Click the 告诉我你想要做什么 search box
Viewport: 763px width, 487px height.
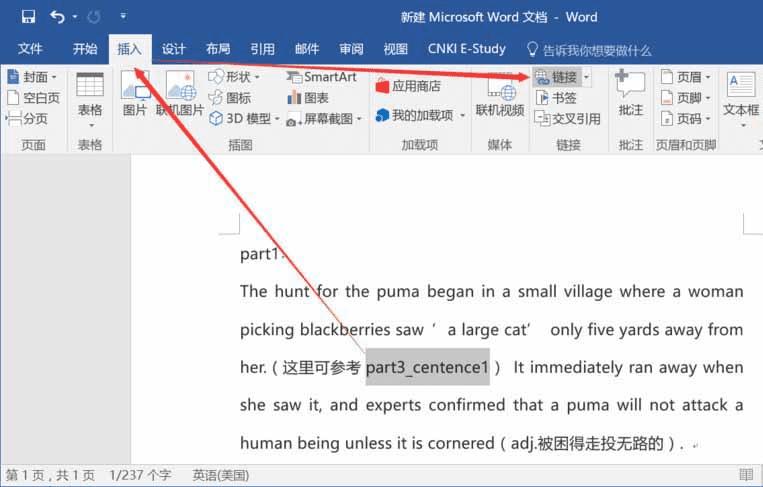tap(589, 50)
